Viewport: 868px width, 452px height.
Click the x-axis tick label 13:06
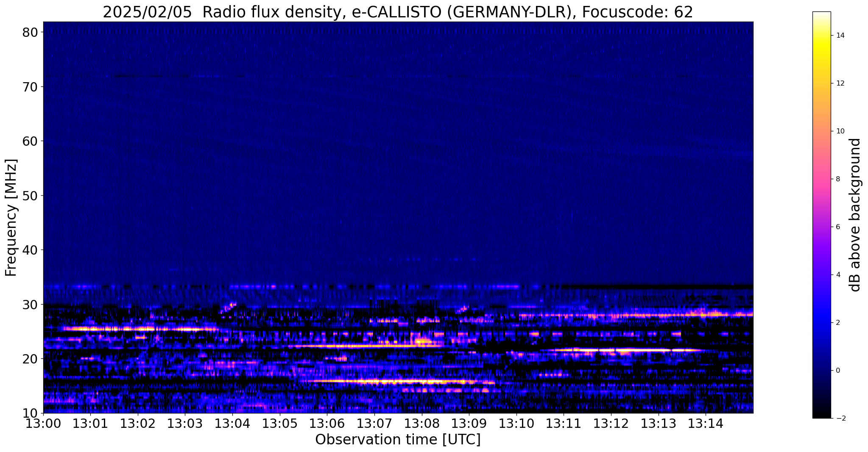327,423
